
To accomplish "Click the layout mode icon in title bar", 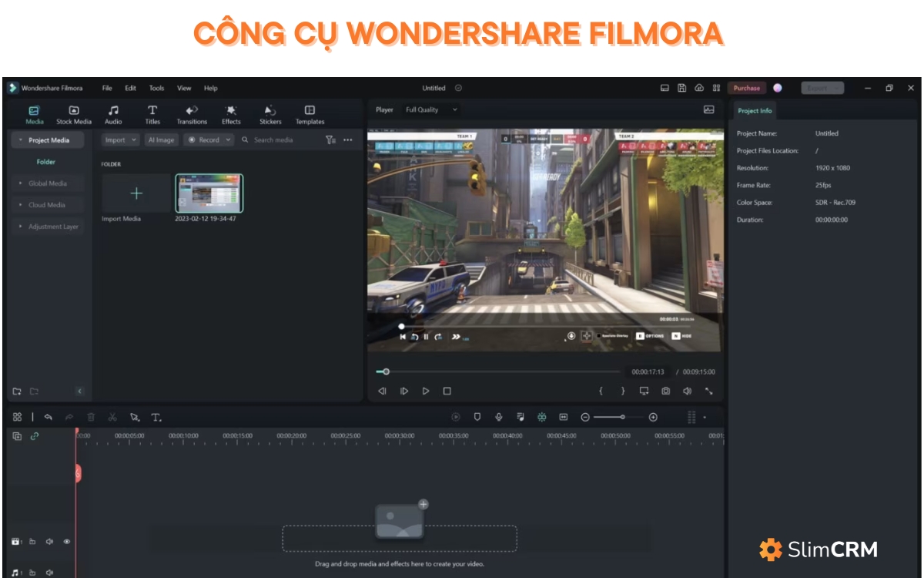I will 665,88.
